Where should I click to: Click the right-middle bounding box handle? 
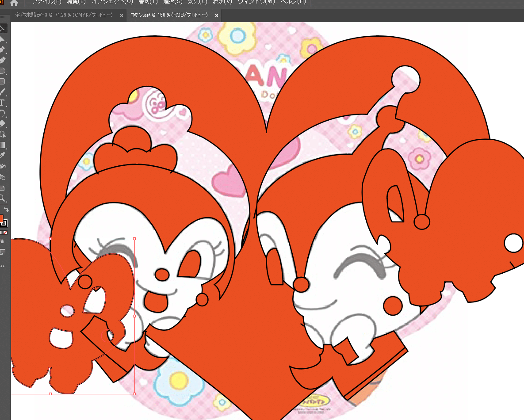point(134,316)
